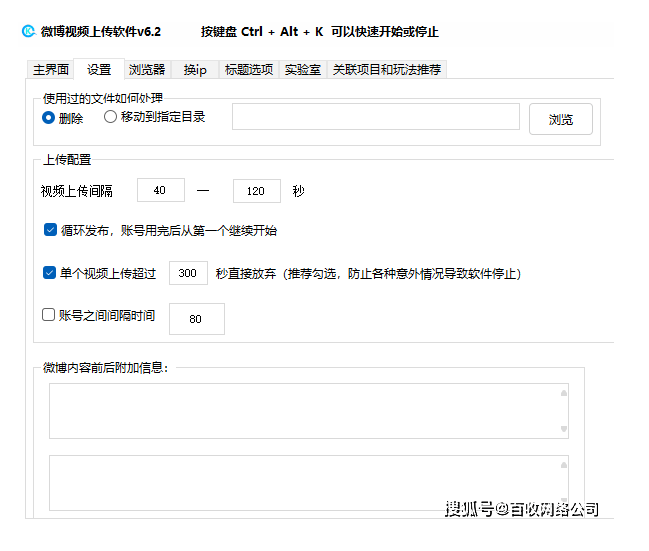Click the 浏览 button
The width and height of the screenshot is (649, 551).
(x=560, y=119)
